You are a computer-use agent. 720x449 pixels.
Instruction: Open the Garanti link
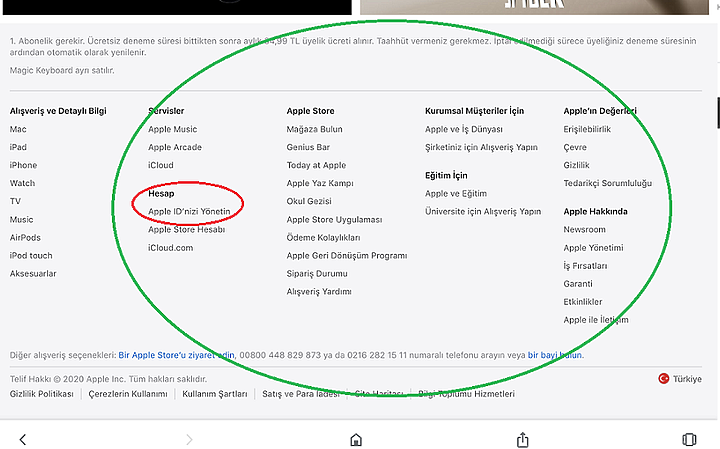pyautogui.click(x=578, y=283)
